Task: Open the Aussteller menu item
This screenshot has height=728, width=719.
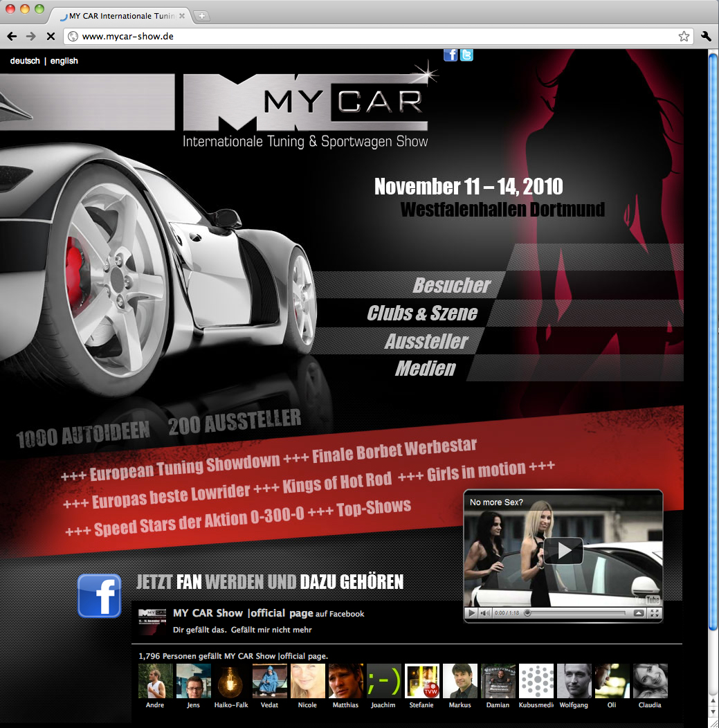Action: [426, 341]
